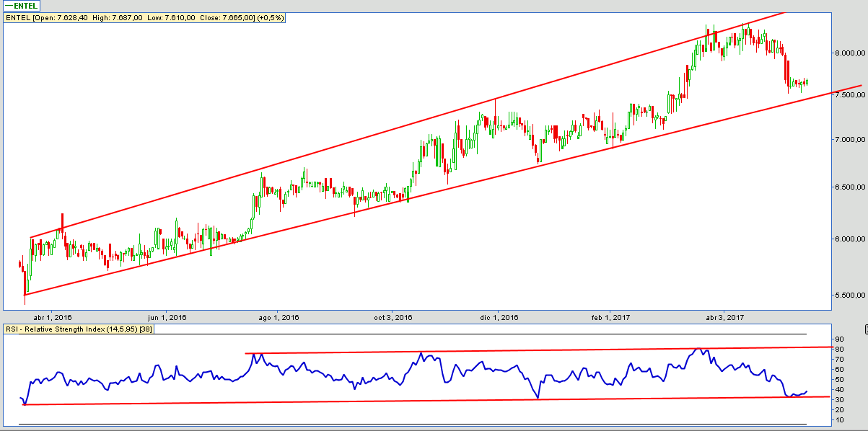Click the small icon at RSI panel's top-right edge
This screenshot has height=431, width=868.
tap(865, 329)
